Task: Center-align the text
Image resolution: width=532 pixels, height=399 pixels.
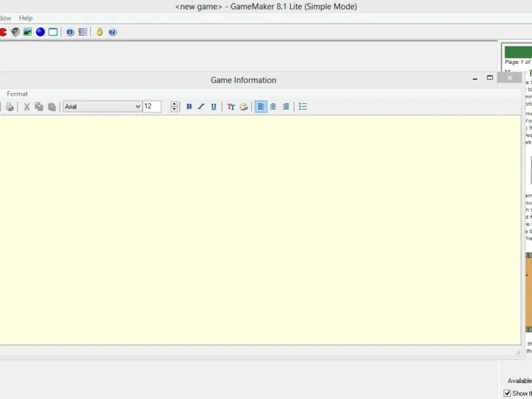Action: [x=273, y=106]
